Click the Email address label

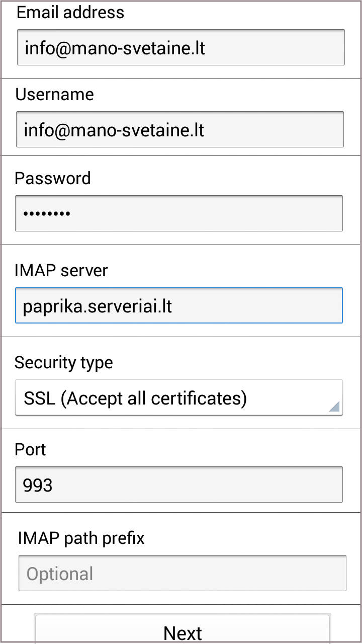click(70, 13)
